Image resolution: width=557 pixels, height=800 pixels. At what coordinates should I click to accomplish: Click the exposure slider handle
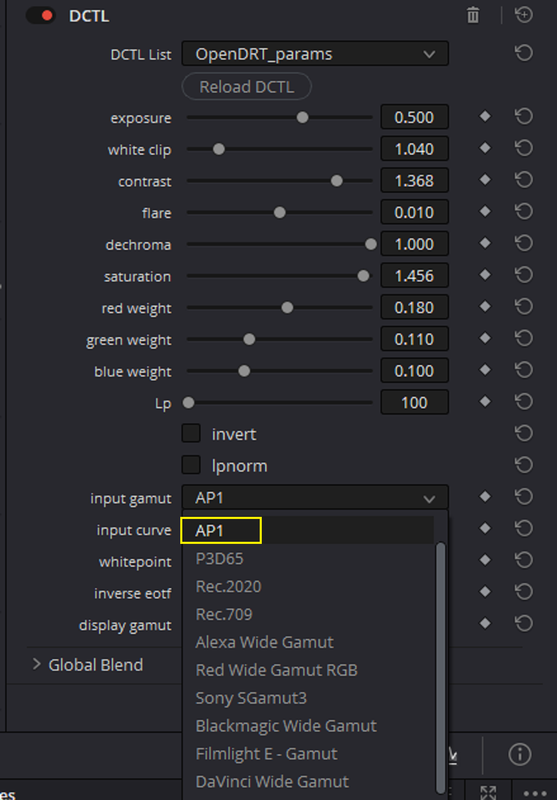click(x=302, y=117)
